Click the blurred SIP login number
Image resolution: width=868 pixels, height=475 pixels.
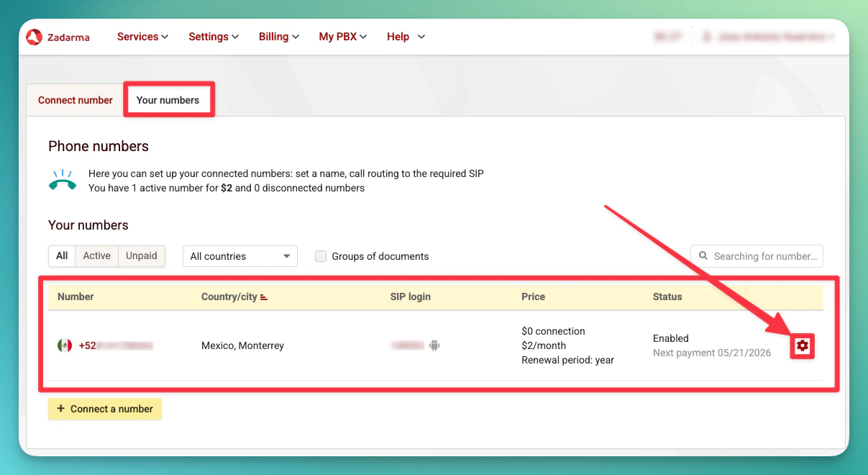(x=407, y=345)
